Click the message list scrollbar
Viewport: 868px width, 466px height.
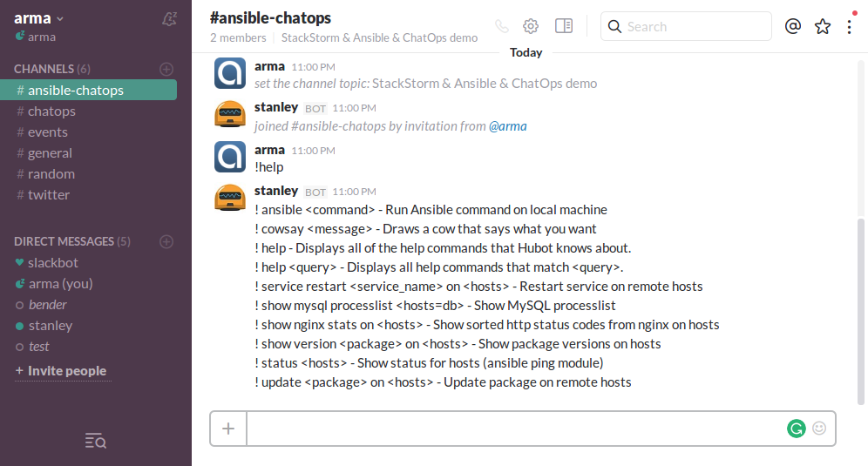(x=860, y=305)
